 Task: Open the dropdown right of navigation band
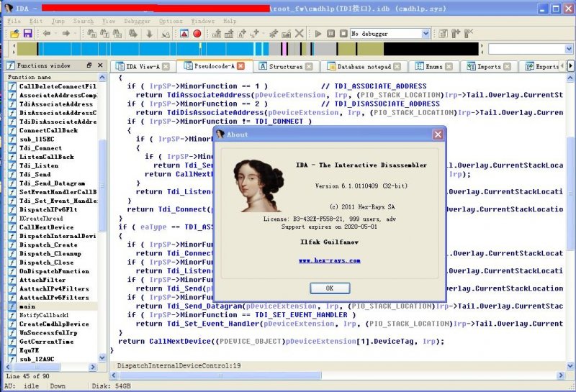(x=568, y=49)
